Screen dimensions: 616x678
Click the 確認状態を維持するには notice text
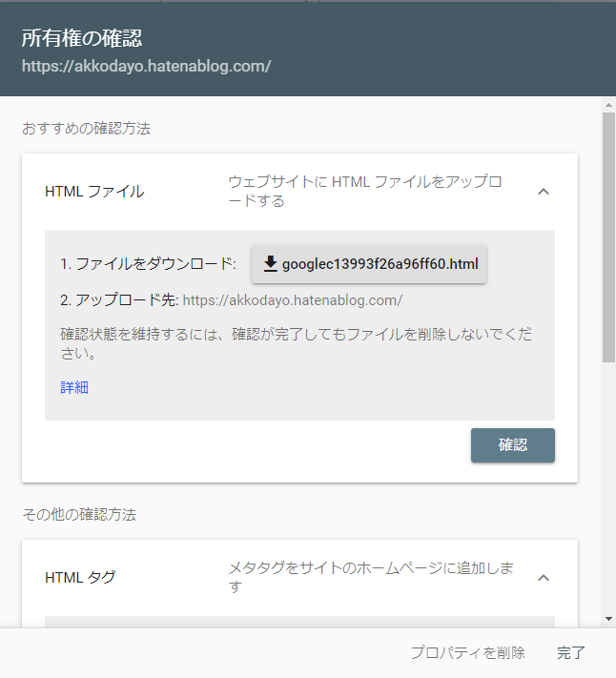tap(297, 343)
